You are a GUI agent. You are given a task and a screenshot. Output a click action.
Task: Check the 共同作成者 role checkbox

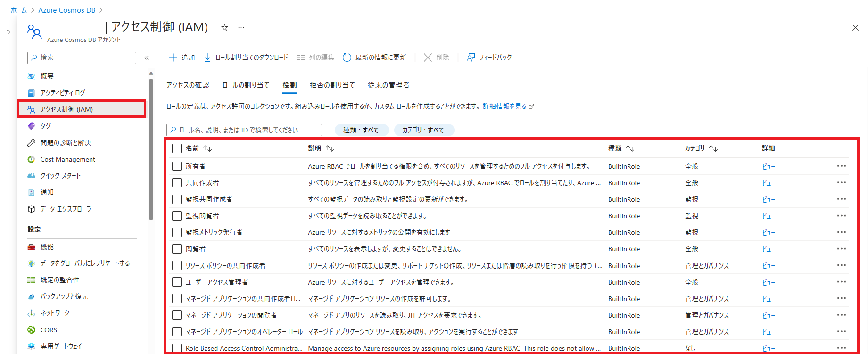click(177, 183)
